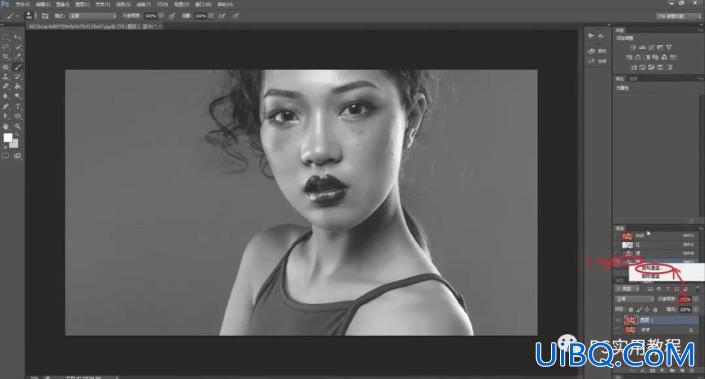Screen dimensions: 705x379
Task: Add an Invert adjustment
Action: click(634, 67)
